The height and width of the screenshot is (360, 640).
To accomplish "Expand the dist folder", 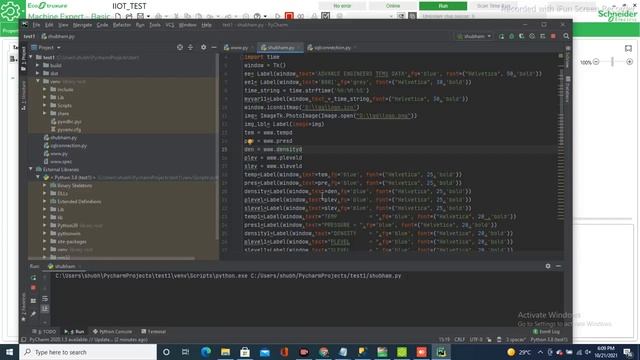I will (38, 73).
